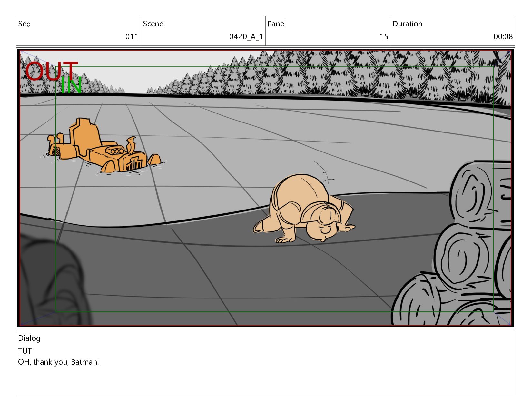Select the duration value "00:08"
This screenshot has width=532, height=411.
pos(503,37)
